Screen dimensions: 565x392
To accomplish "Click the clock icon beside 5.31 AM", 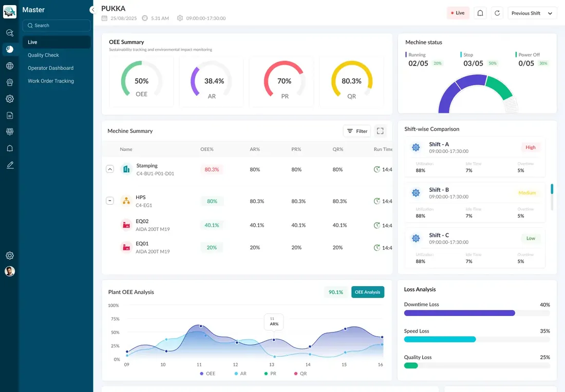I will [x=145, y=18].
